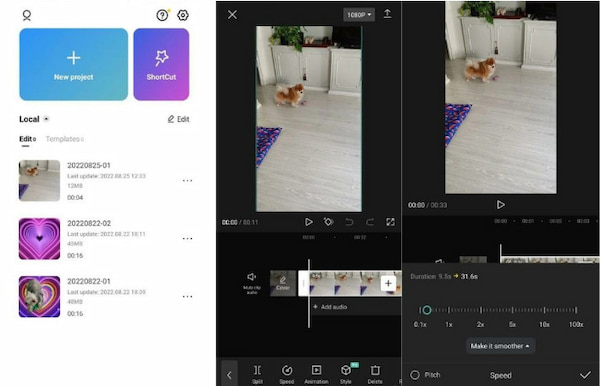The image size is (600, 386).
Task: Open settings via the gear icon
Action: point(183,15)
